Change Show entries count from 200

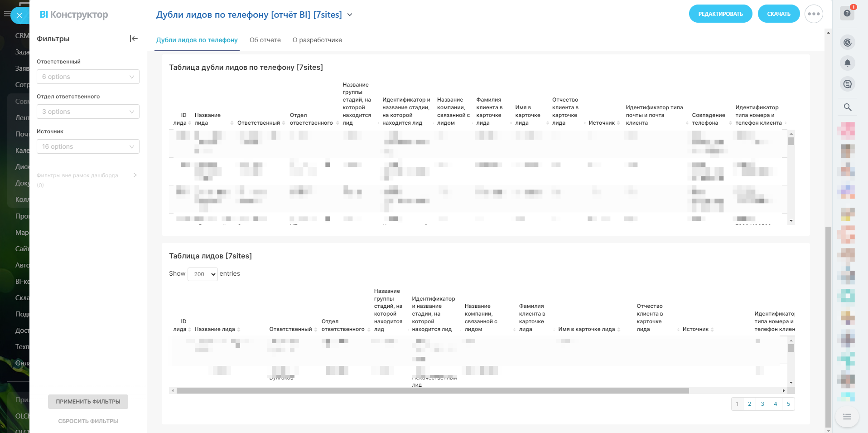(x=203, y=274)
